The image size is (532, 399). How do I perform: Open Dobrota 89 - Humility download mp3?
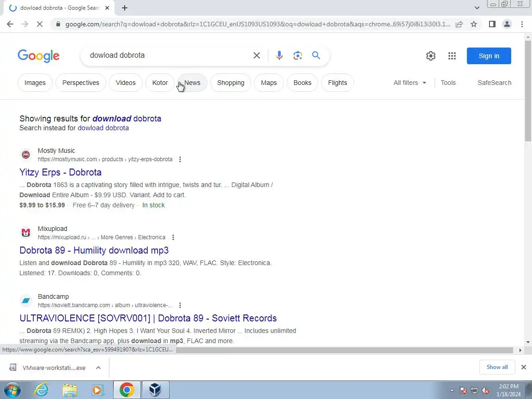coord(94,250)
